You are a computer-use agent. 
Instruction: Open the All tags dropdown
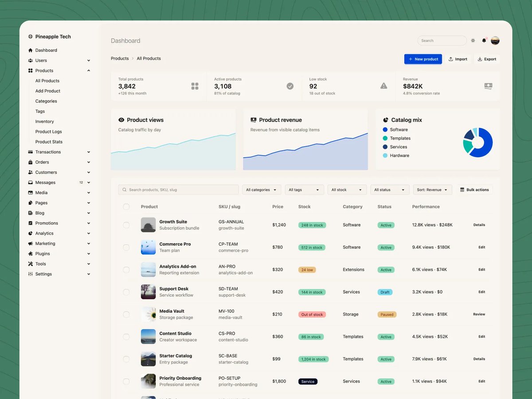click(304, 190)
